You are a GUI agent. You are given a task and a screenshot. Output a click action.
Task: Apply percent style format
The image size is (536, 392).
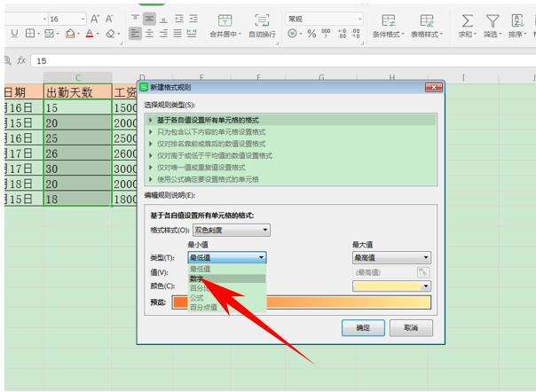311,34
